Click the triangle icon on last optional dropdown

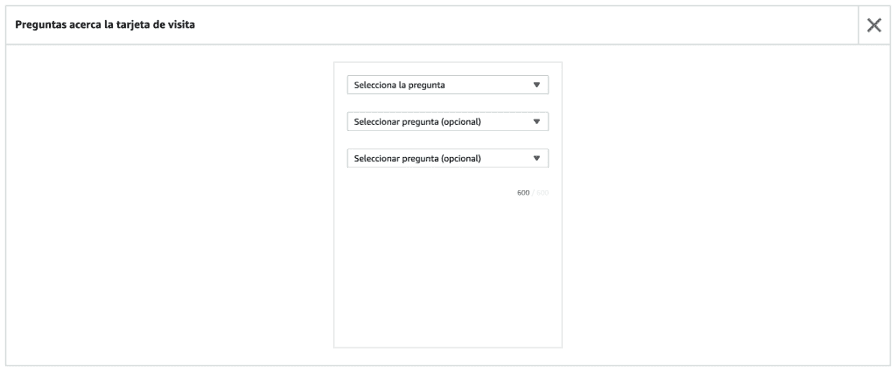pos(537,158)
